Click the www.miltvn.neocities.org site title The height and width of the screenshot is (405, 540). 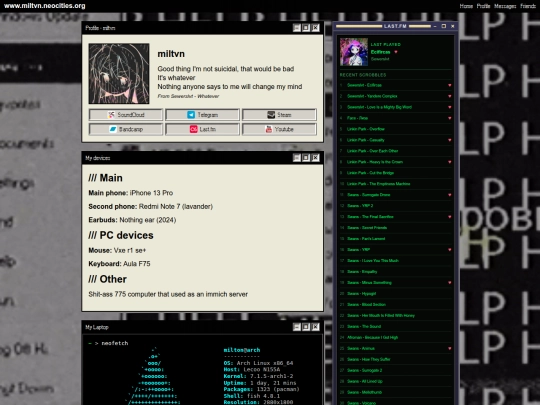pyautogui.click(x=44, y=6)
